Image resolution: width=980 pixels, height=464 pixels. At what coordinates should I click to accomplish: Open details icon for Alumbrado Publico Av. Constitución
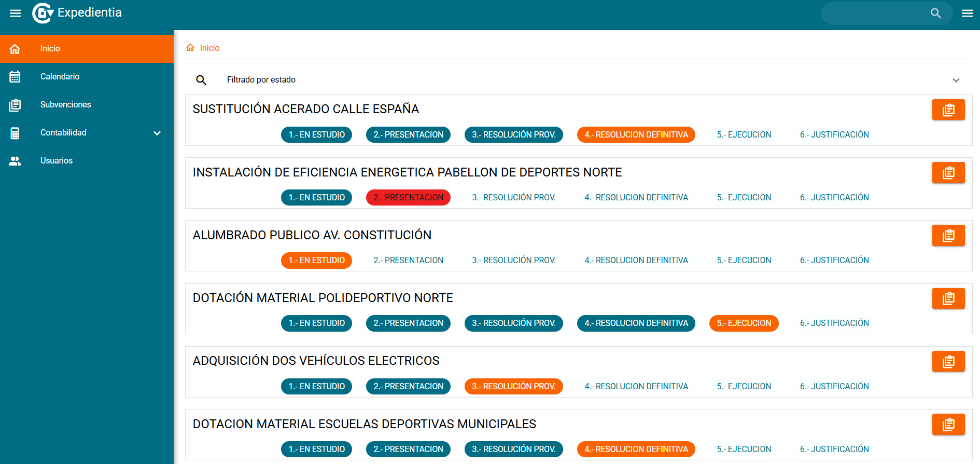pyautogui.click(x=948, y=236)
